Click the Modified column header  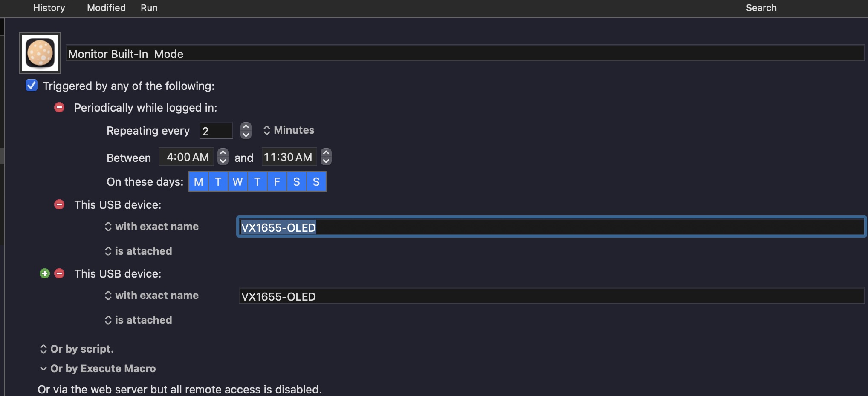[106, 8]
